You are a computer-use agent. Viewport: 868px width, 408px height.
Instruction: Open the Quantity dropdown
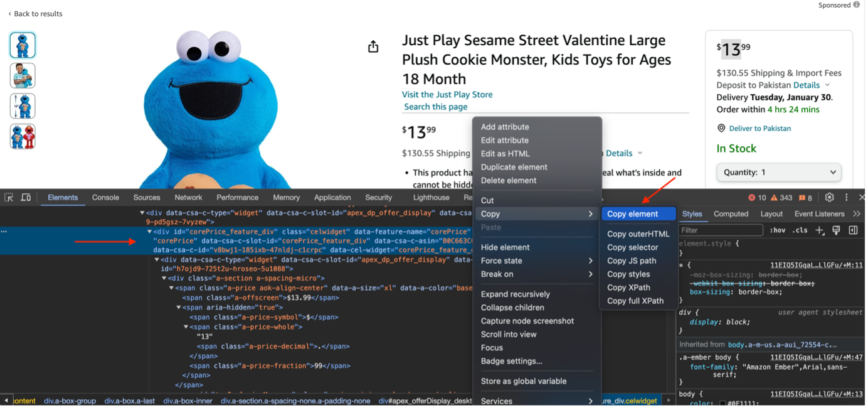779,173
